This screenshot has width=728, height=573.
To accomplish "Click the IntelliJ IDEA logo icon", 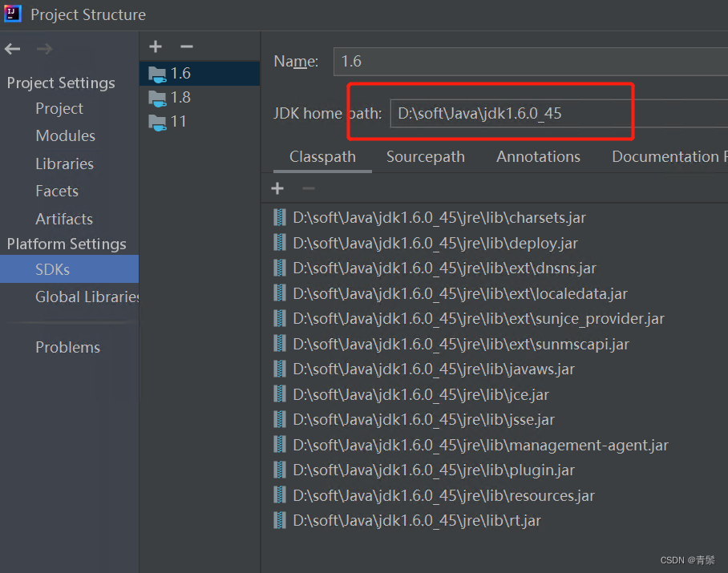I will (x=13, y=14).
